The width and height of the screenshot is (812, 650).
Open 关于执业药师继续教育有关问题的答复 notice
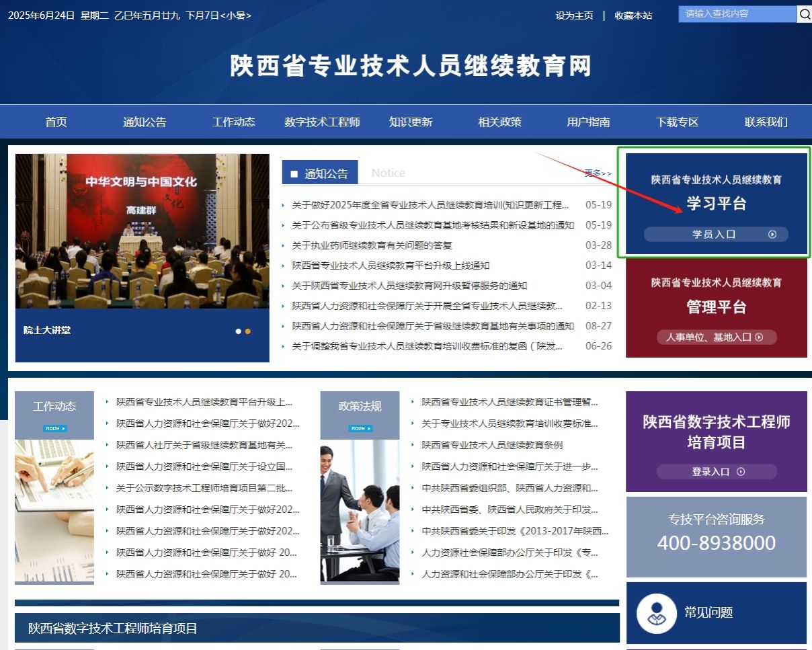click(372, 245)
